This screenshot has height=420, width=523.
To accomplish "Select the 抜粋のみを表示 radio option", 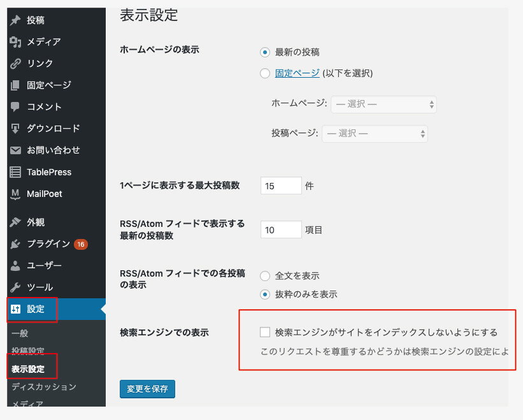I will pos(265,294).
